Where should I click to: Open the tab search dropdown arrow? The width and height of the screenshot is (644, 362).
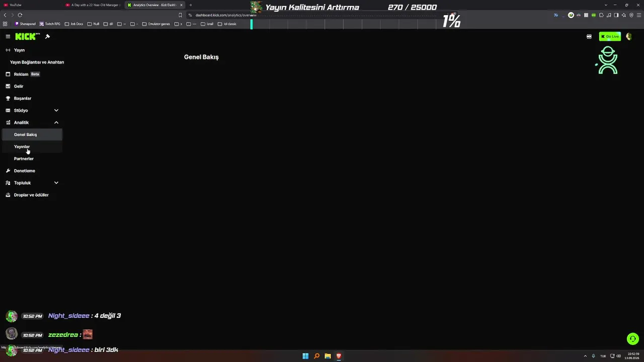coord(606,5)
